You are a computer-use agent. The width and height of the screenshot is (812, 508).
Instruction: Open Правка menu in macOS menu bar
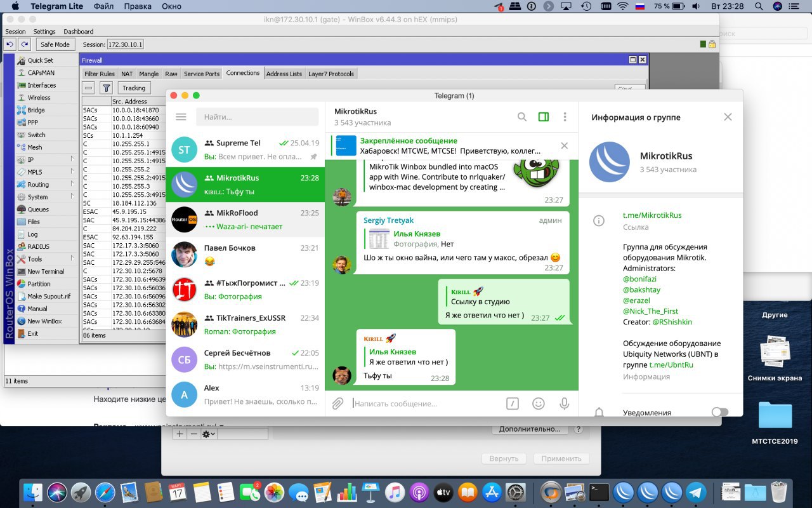point(138,6)
